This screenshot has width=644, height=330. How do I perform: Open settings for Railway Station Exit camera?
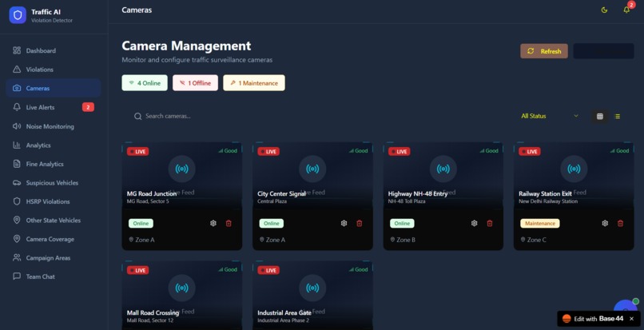[x=605, y=223]
